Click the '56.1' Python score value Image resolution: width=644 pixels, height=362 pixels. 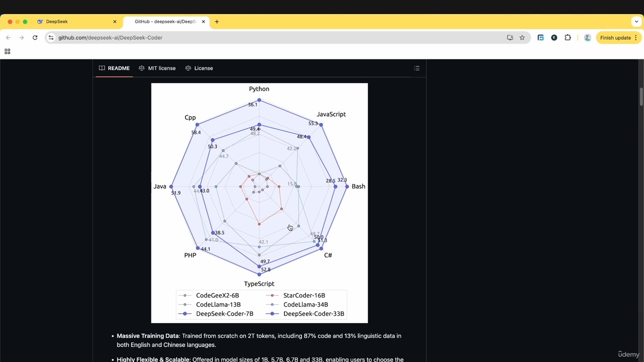[x=253, y=105]
